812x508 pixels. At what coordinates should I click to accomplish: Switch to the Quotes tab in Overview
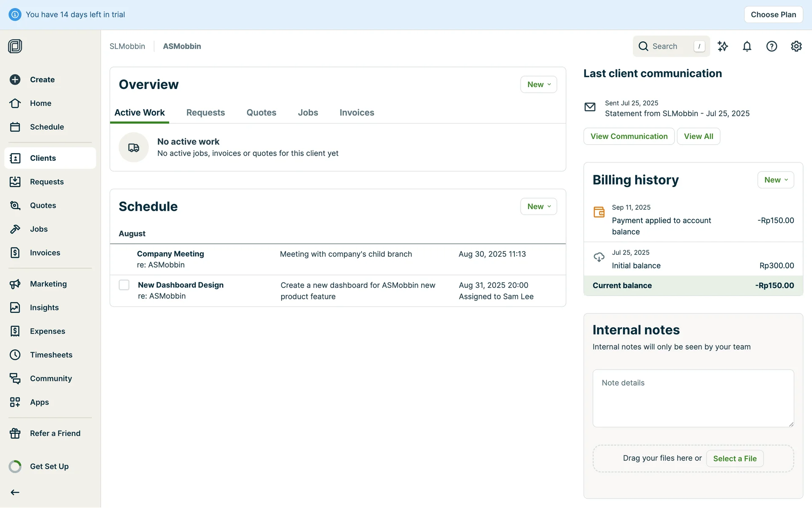coord(261,113)
